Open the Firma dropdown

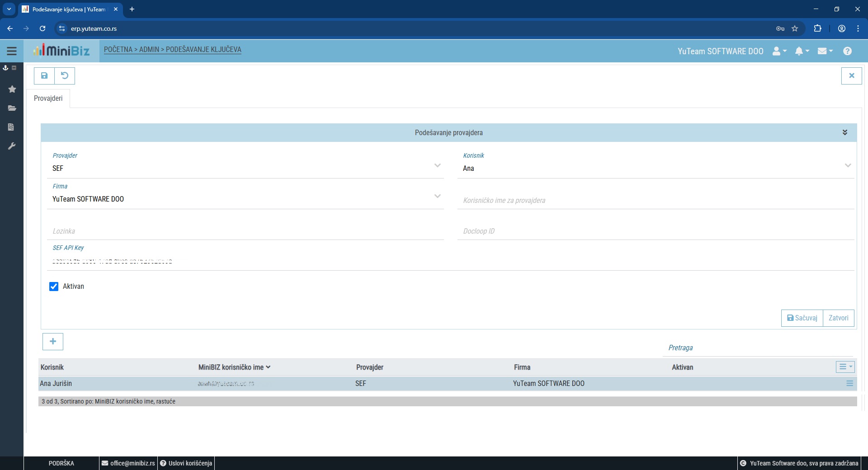point(245,199)
